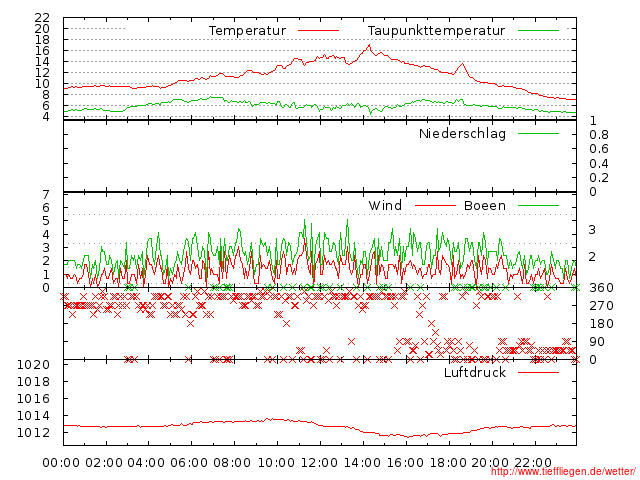This screenshot has height=480, width=640.
Task: Click the 14:00 time axis label
Action: click(362, 463)
